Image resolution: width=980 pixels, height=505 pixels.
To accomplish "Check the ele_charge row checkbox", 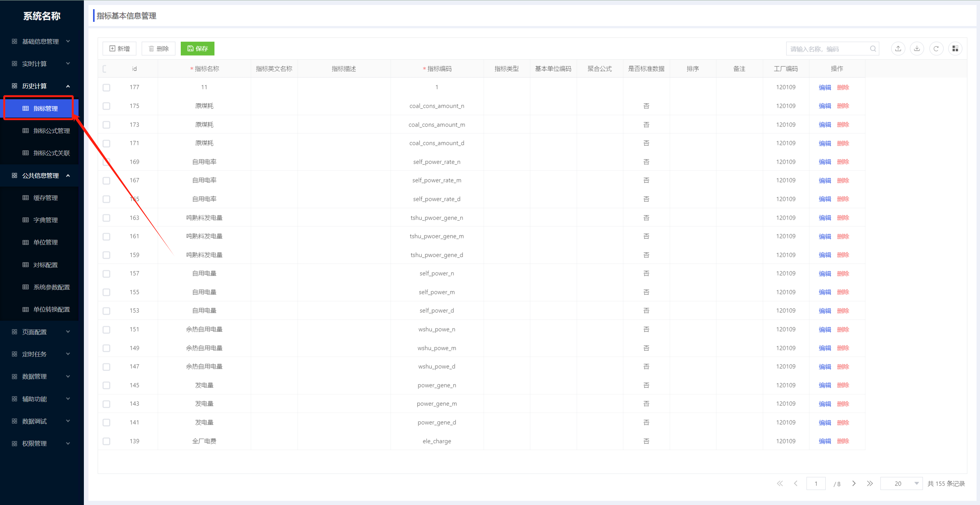I will coord(106,441).
